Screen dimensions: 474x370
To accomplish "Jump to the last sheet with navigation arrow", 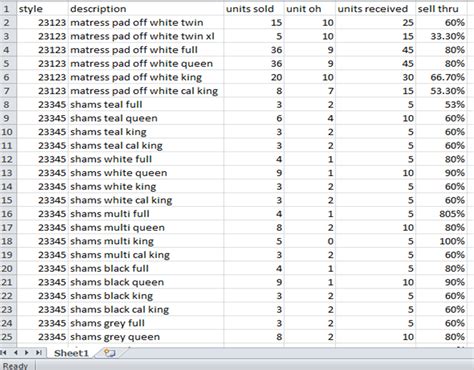I will click(38, 353).
